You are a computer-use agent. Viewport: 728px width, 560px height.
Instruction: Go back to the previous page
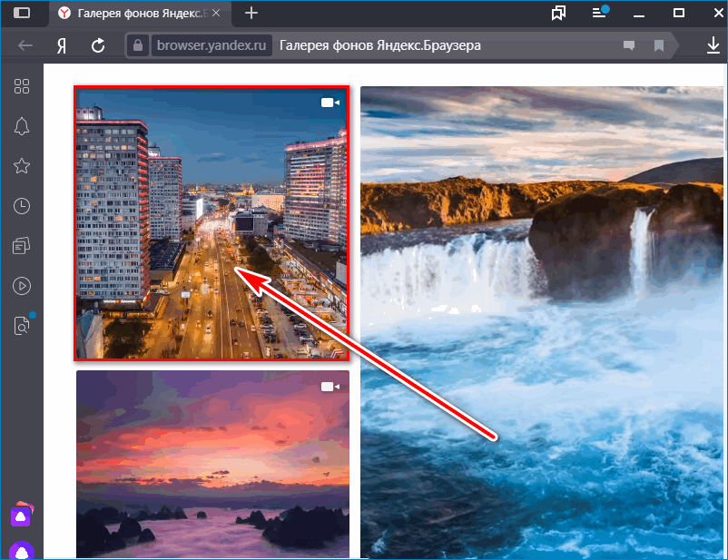tap(25, 45)
